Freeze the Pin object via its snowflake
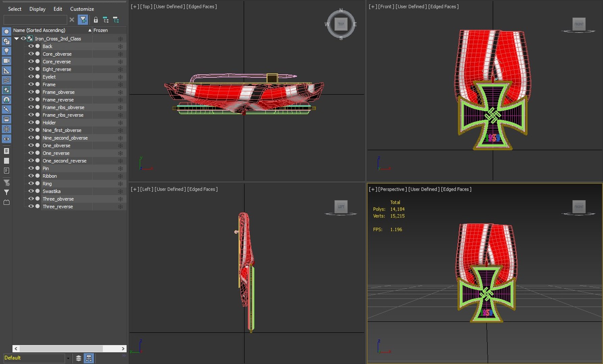This screenshot has width=603, height=364. (120, 169)
